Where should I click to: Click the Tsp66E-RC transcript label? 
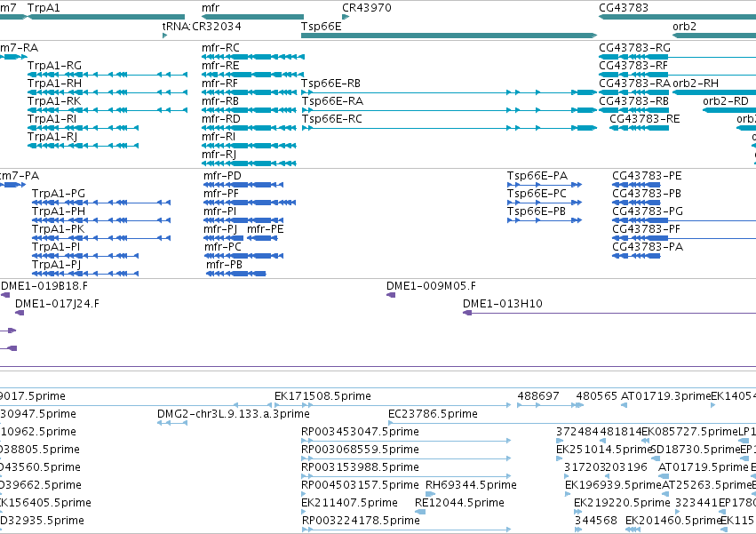(x=332, y=119)
